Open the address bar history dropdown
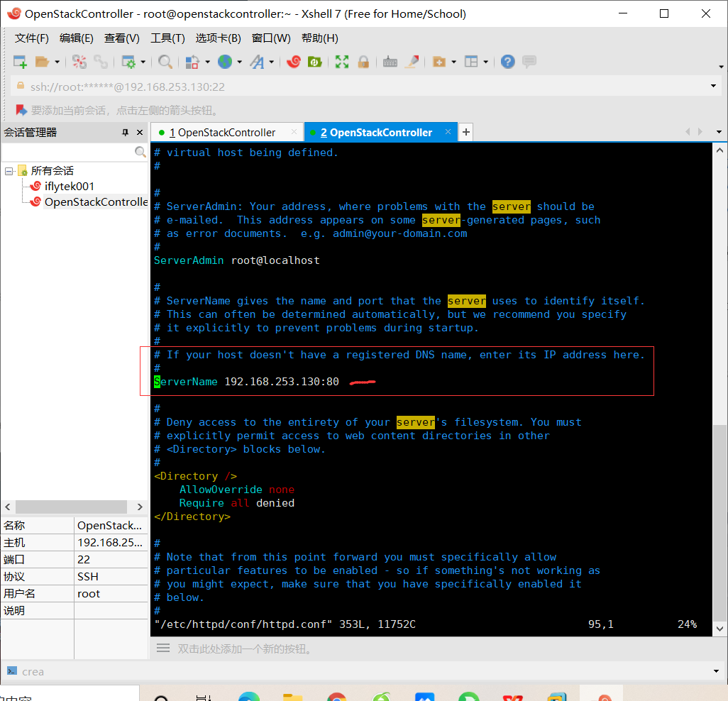This screenshot has height=701, width=728. 713,86
